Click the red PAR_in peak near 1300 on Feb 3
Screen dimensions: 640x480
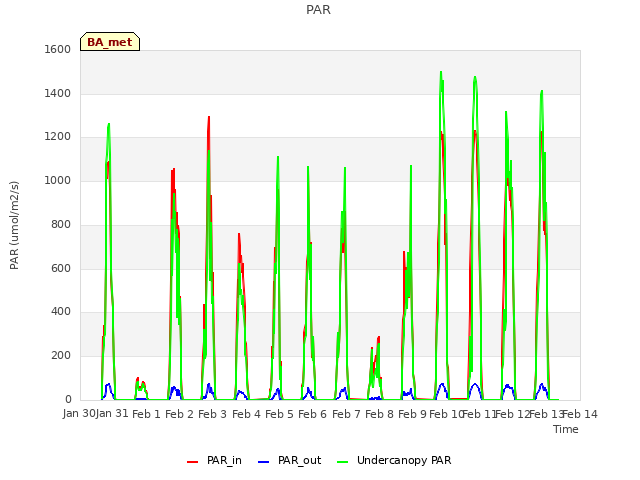coord(209,118)
